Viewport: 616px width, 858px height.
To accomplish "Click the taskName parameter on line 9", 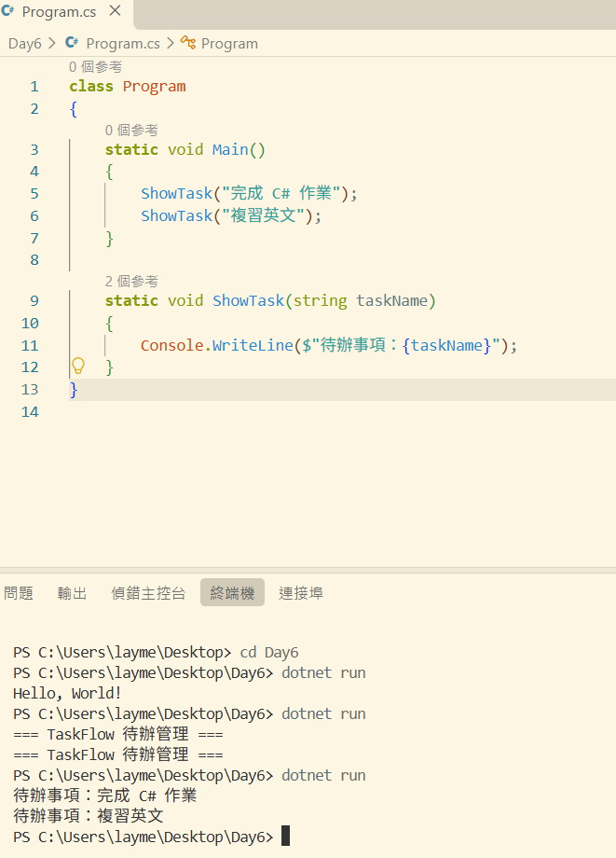I will tap(392, 301).
